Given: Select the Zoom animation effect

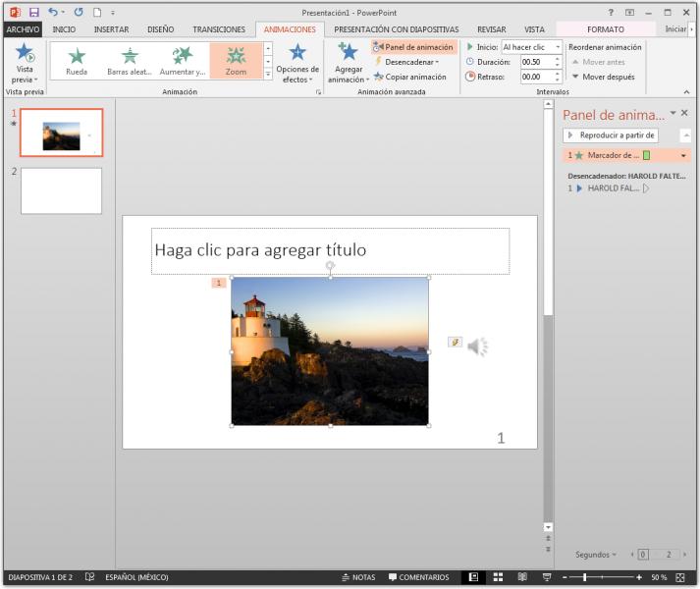Looking at the screenshot, I should pos(236,61).
